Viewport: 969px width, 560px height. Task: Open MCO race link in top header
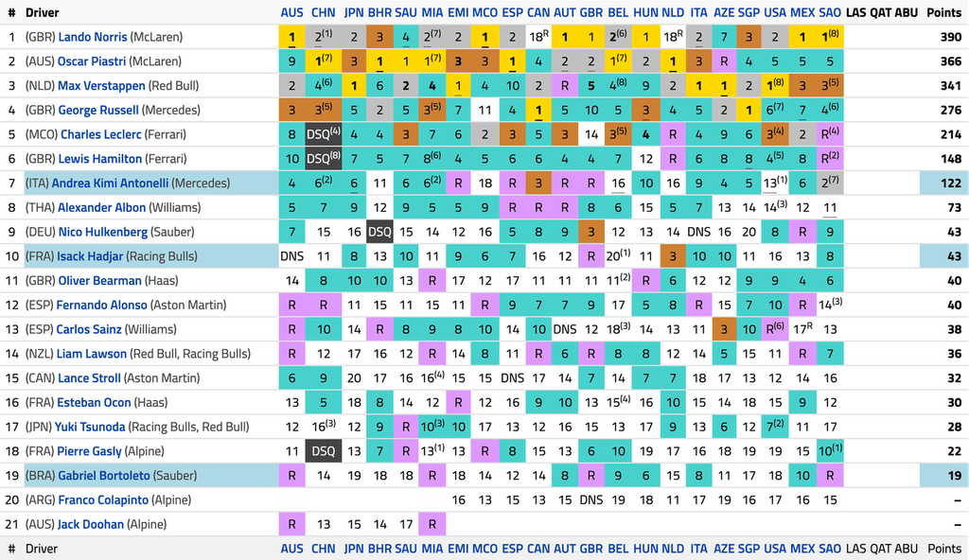click(x=484, y=12)
